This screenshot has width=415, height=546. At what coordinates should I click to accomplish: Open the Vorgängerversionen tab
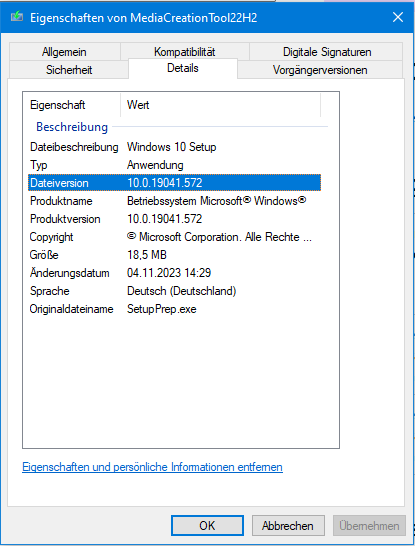click(x=320, y=70)
